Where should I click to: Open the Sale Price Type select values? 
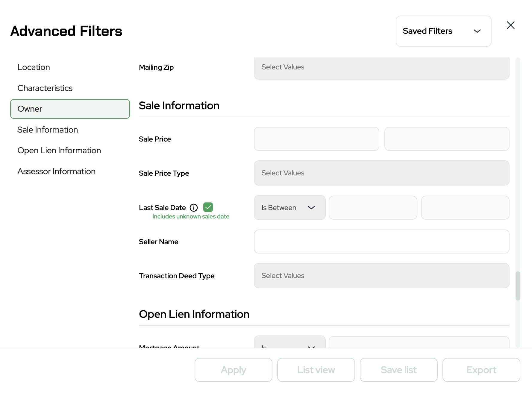tap(381, 173)
